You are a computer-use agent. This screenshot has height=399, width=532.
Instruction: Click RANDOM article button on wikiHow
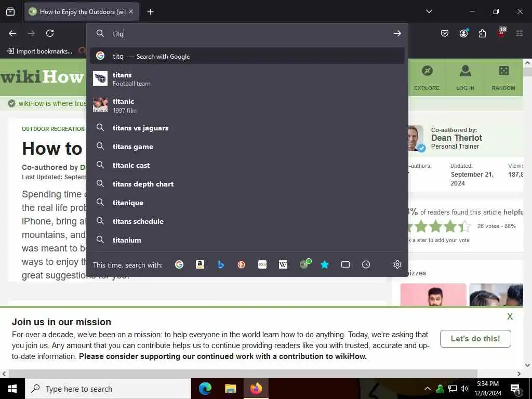[503, 78]
